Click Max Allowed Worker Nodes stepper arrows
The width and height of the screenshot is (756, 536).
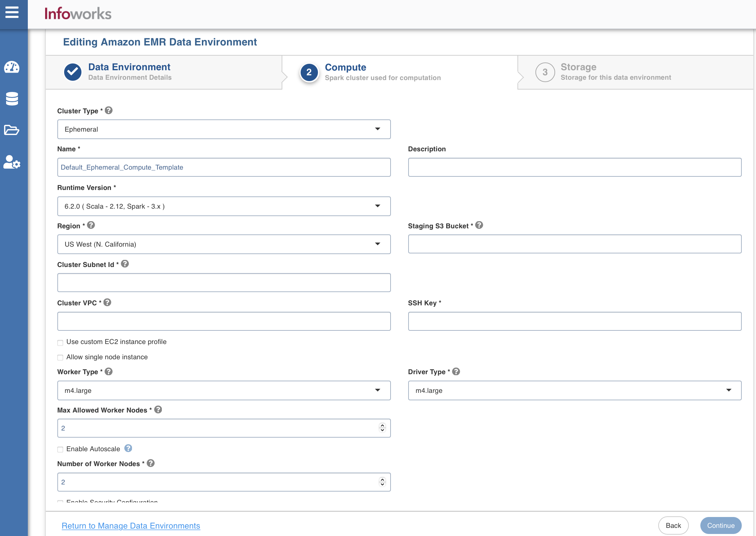[x=382, y=428]
